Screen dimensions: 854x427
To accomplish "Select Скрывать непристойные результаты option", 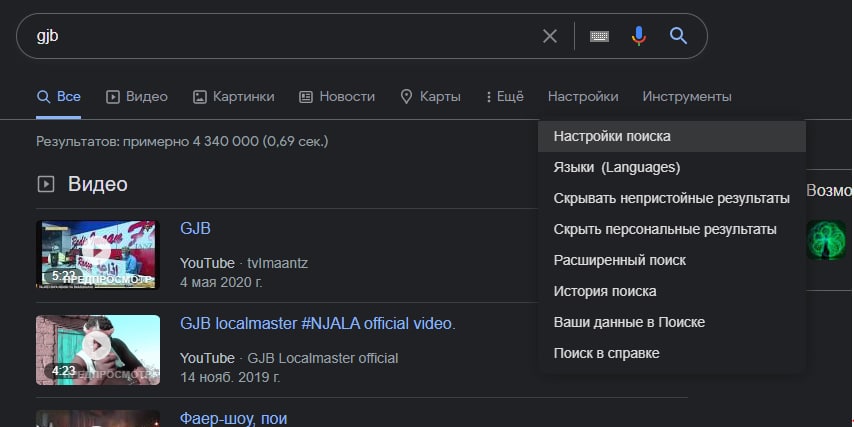I will 672,198.
